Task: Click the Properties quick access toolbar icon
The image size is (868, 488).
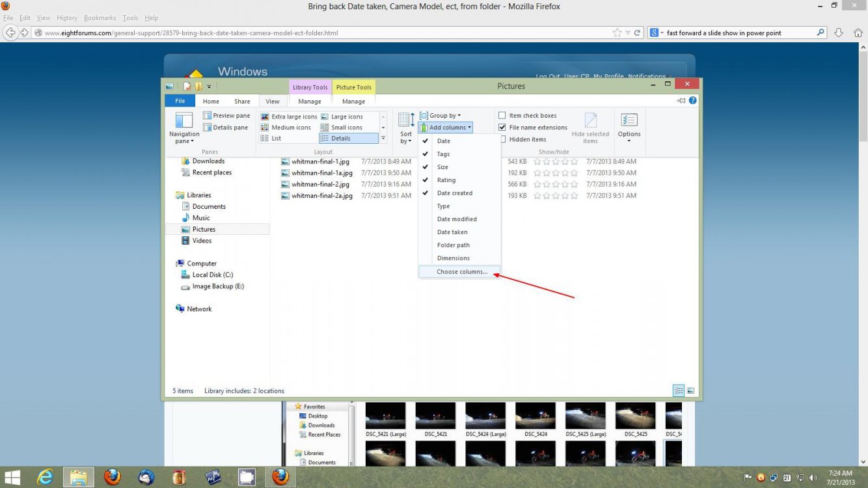Action: point(187,86)
